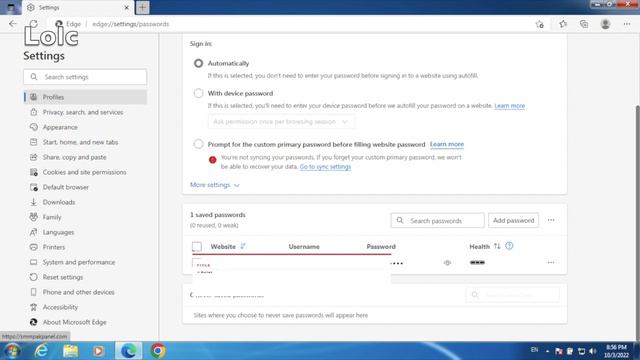Screen dimensions: 640x360
Task: Open the Health help question icon
Action: pos(509,246)
